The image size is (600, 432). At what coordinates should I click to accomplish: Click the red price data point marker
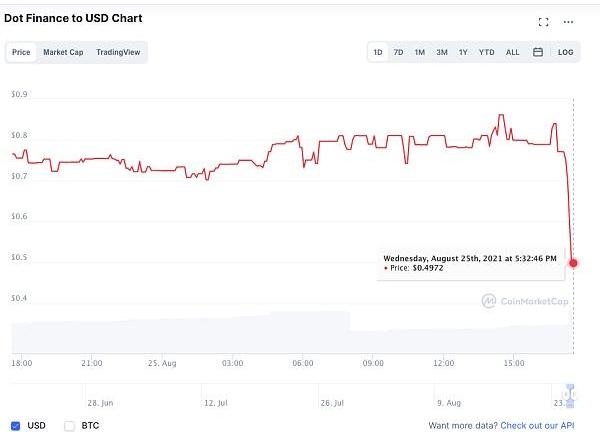click(x=574, y=263)
